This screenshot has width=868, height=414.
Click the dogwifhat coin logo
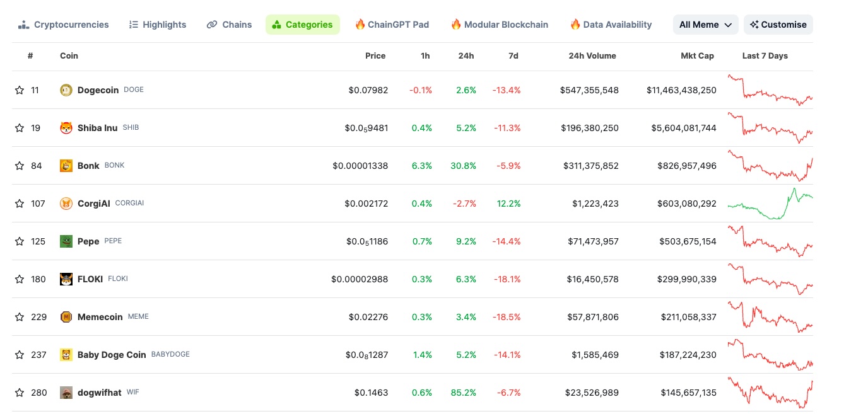point(66,393)
